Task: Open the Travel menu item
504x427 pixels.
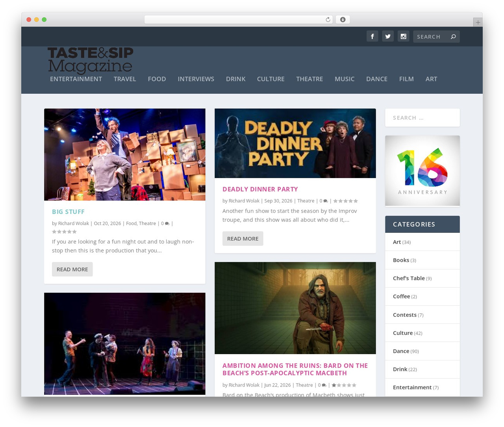Action: click(125, 79)
